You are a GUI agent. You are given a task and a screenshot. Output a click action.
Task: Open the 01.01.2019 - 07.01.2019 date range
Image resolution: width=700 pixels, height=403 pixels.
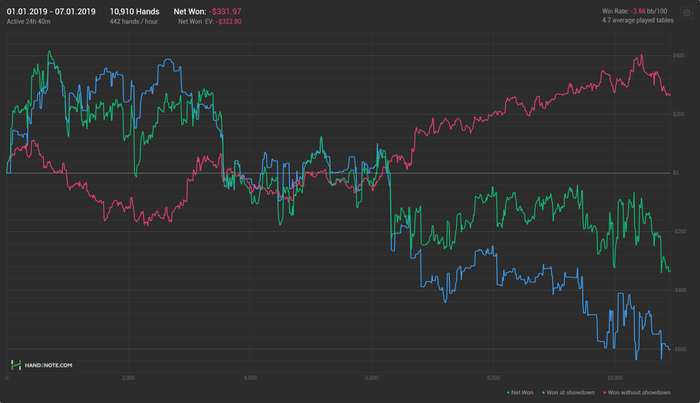pyautogui.click(x=51, y=12)
